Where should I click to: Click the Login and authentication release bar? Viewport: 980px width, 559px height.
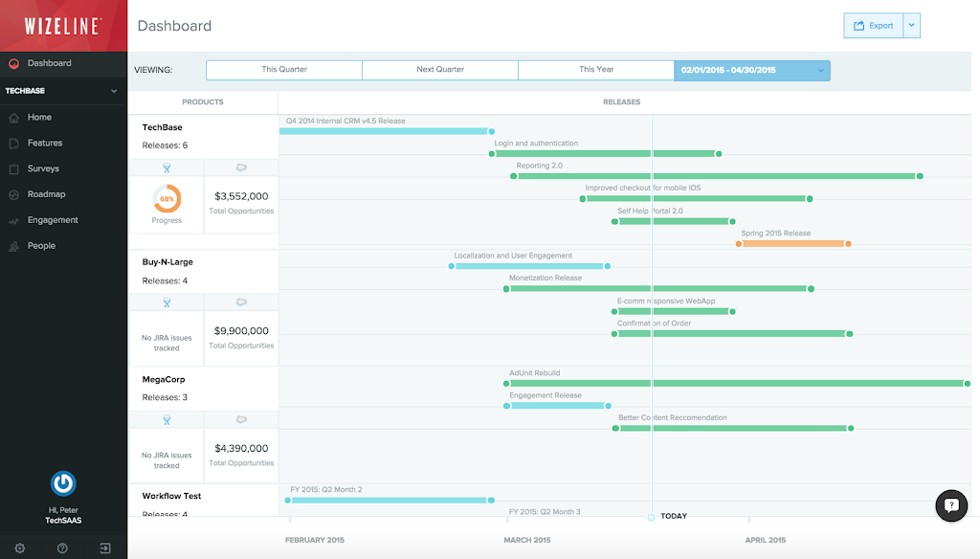coord(605,154)
